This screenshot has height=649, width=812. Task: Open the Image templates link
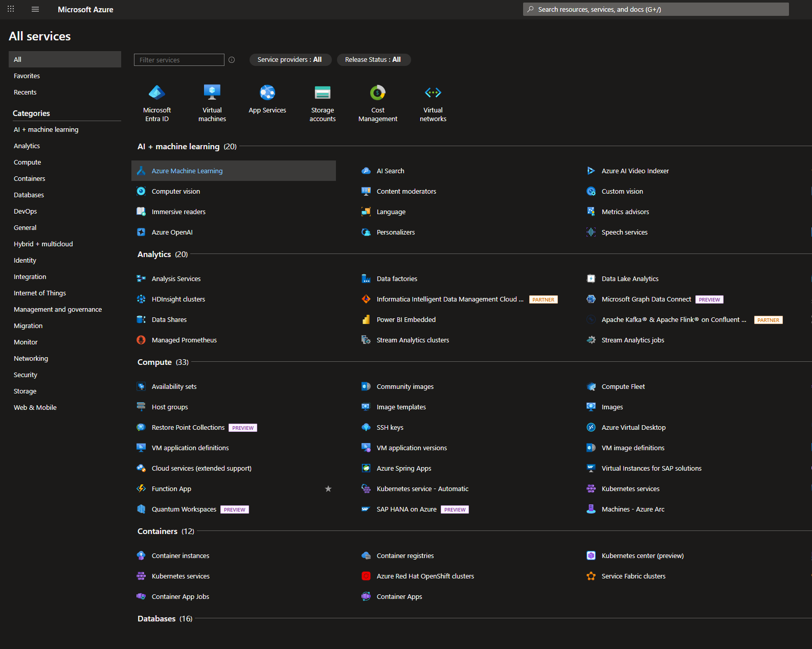click(x=401, y=407)
